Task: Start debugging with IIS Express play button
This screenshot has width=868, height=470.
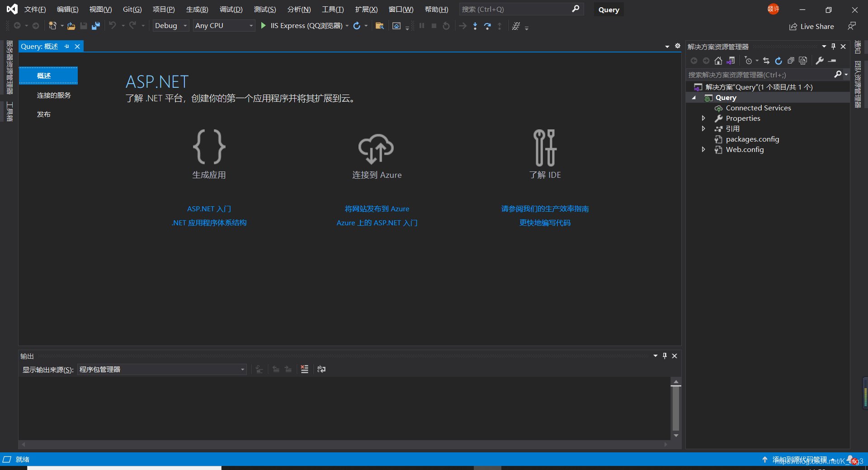Action: [263, 26]
